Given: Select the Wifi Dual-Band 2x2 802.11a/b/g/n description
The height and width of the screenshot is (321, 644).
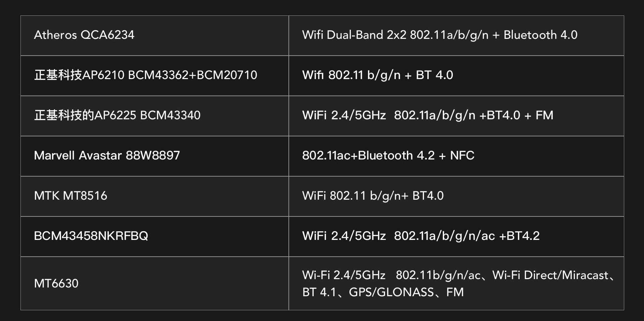Looking at the screenshot, I should pos(395,35).
